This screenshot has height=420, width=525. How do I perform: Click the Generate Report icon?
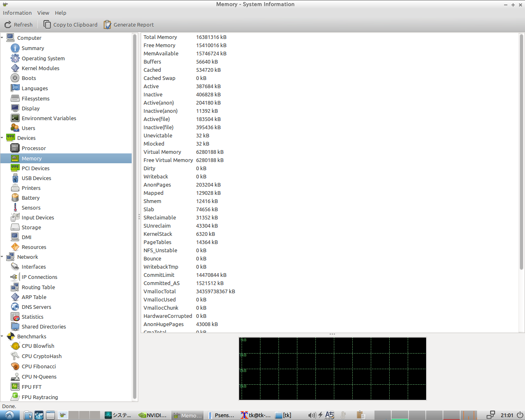[x=107, y=25]
